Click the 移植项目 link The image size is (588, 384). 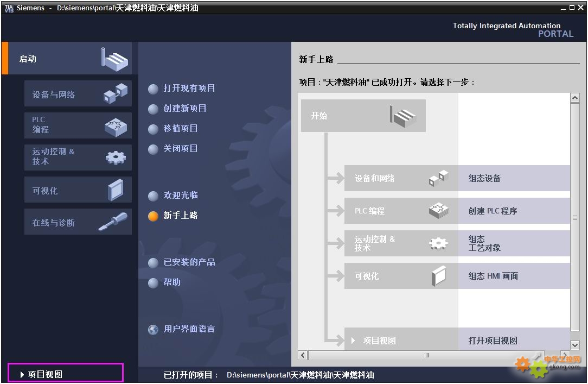(x=181, y=128)
